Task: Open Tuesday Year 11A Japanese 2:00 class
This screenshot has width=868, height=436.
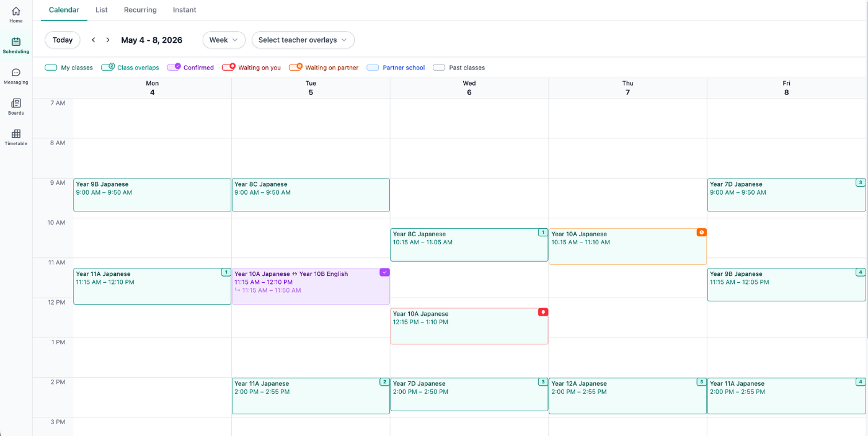Action: (311, 396)
